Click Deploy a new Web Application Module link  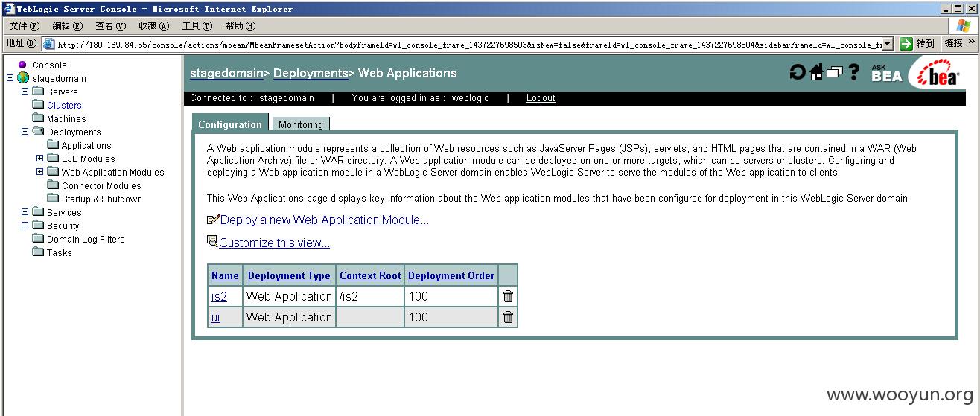click(x=325, y=220)
